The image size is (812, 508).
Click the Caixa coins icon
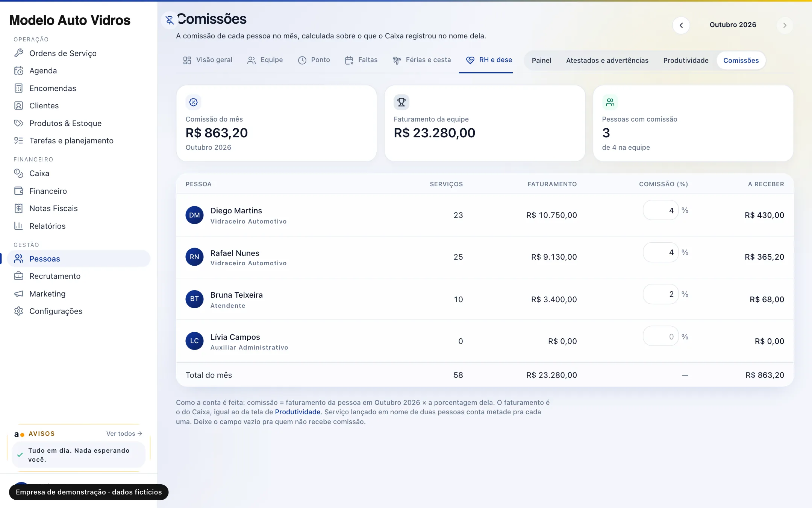click(x=19, y=173)
